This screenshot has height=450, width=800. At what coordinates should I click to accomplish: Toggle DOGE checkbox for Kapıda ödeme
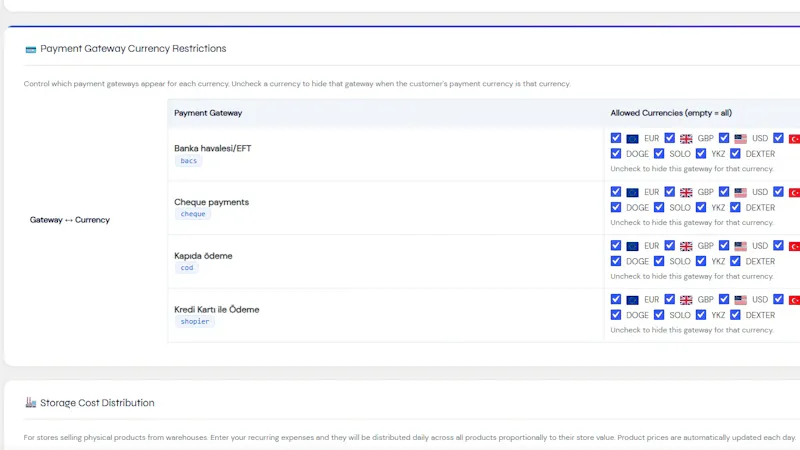pyautogui.click(x=616, y=261)
